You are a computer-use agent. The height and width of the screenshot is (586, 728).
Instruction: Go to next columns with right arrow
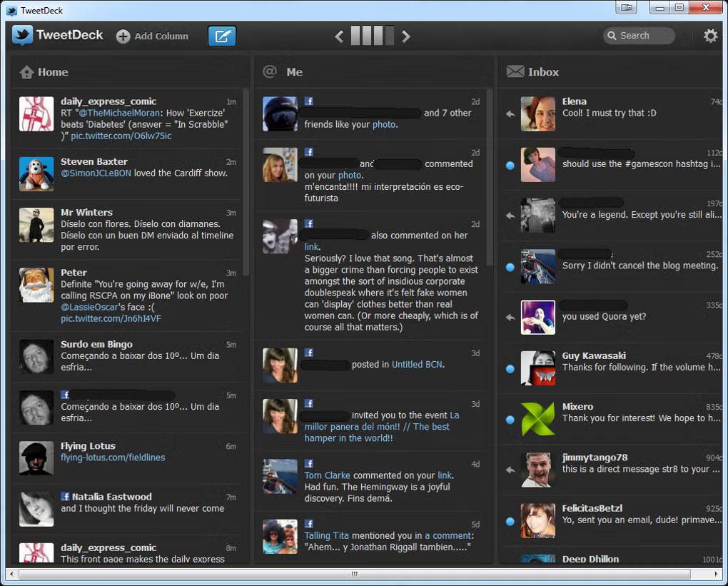click(406, 36)
